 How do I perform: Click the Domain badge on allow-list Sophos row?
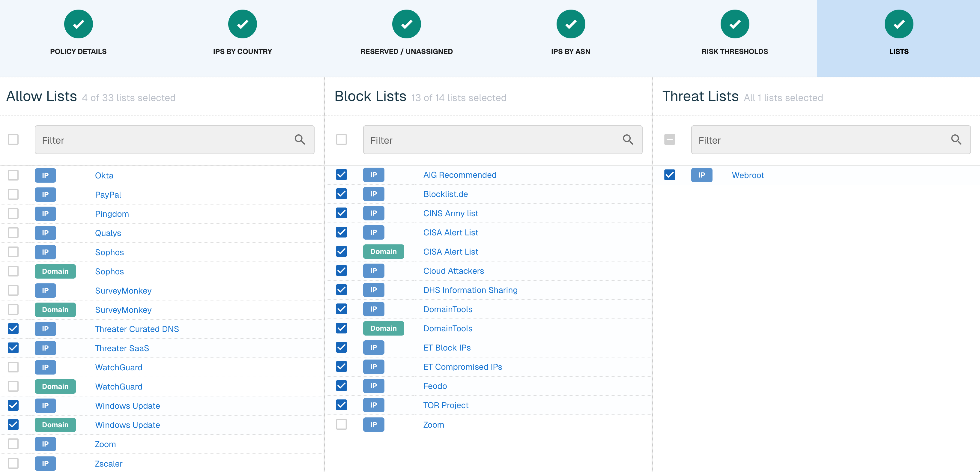pos(55,271)
